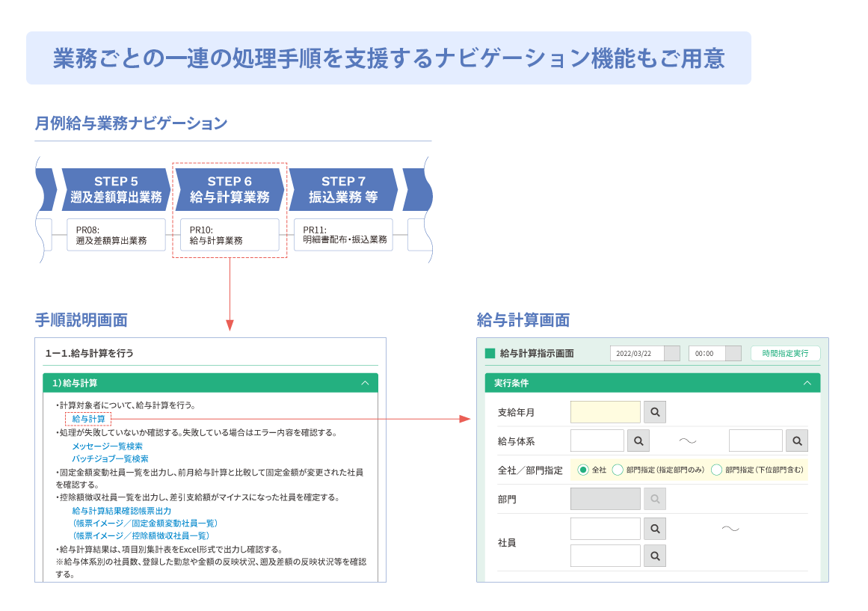Open the PR10: 給与計算業務 box
The height and width of the screenshot is (611, 868).
230,235
